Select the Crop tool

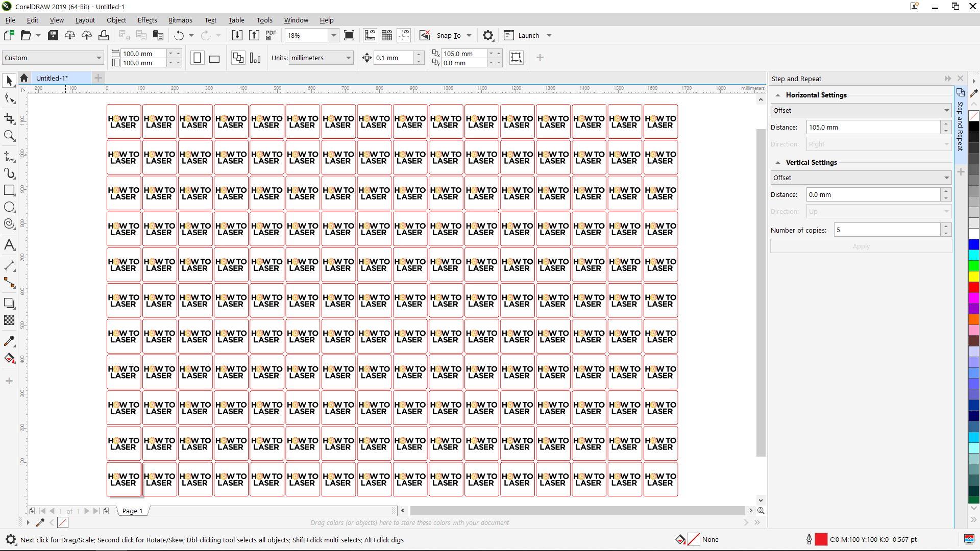[x=9, y=118]
